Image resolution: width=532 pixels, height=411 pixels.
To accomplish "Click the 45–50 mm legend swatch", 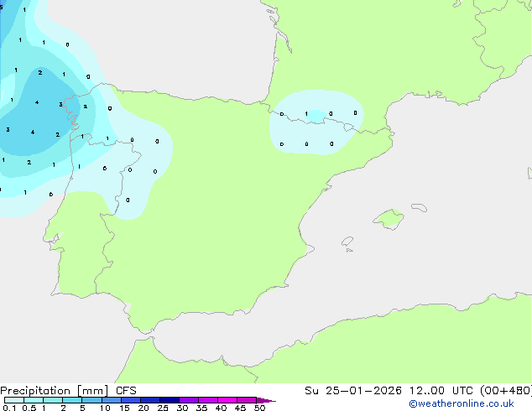I will click(247, 400).
